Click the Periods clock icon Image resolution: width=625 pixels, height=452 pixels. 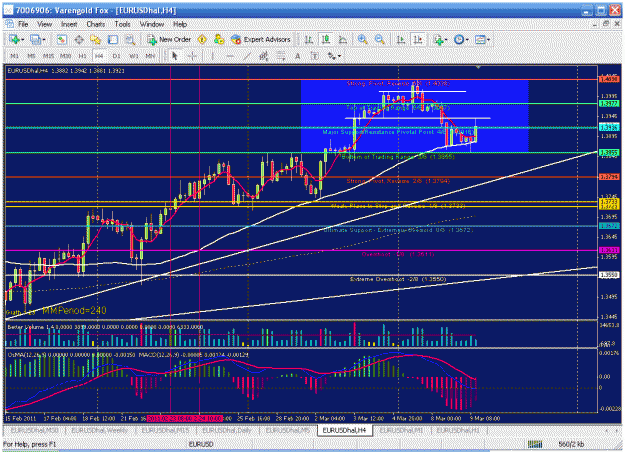tap(459, 39)
